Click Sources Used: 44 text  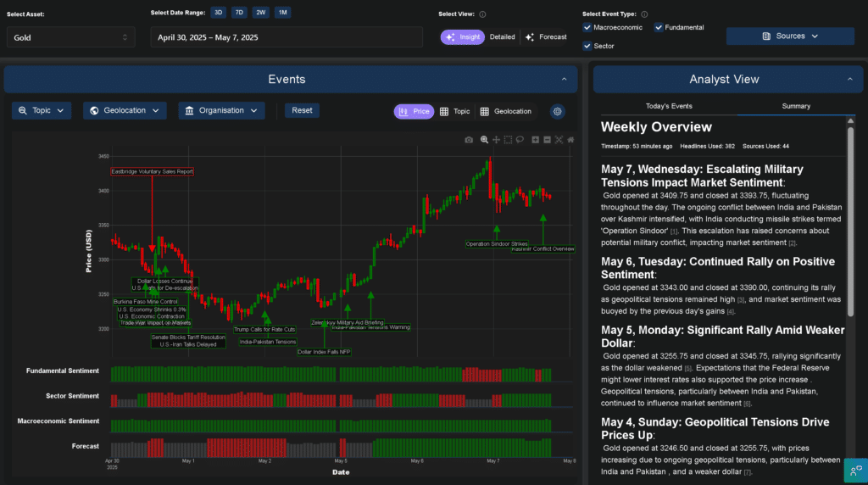[765, 146]
